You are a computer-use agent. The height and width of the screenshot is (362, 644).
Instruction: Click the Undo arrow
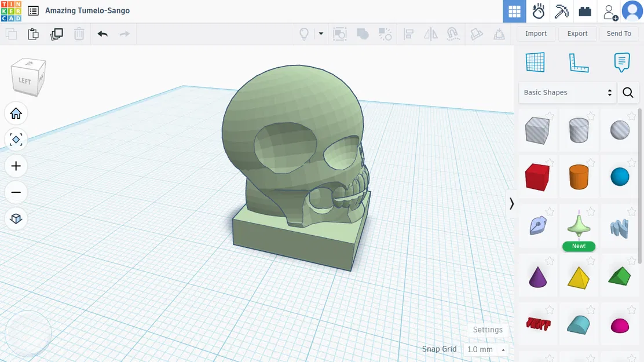103,34
